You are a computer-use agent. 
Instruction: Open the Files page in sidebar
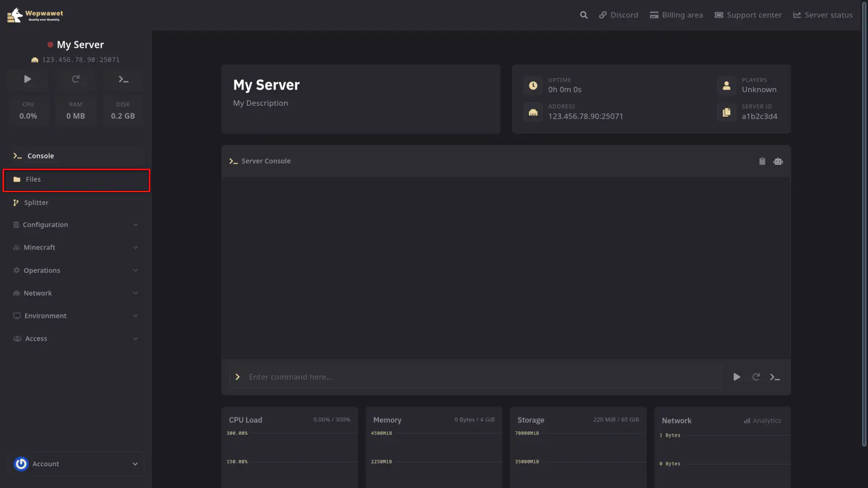click(x=76, y=180)
